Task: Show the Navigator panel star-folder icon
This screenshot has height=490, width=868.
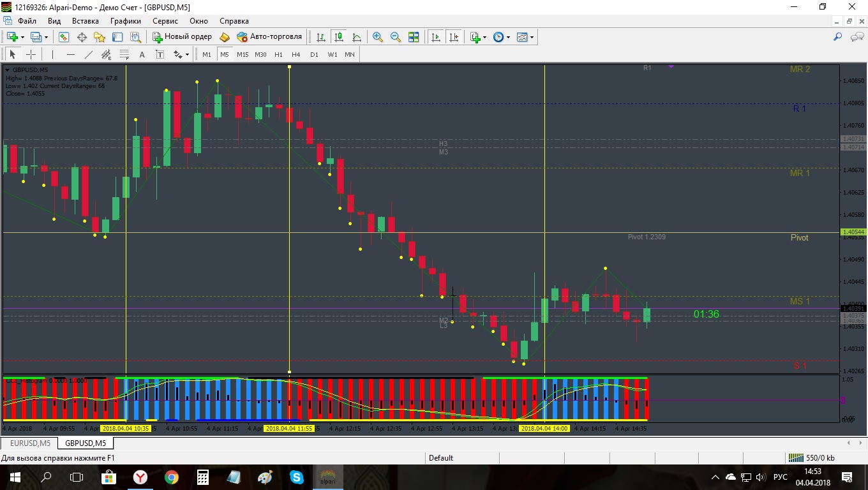Action: (99, 37)
